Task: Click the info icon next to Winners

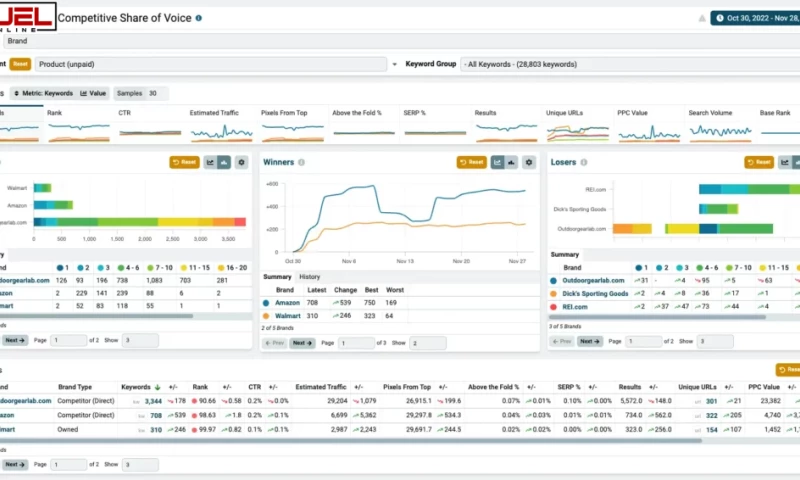Action: (x=301, y=162)
